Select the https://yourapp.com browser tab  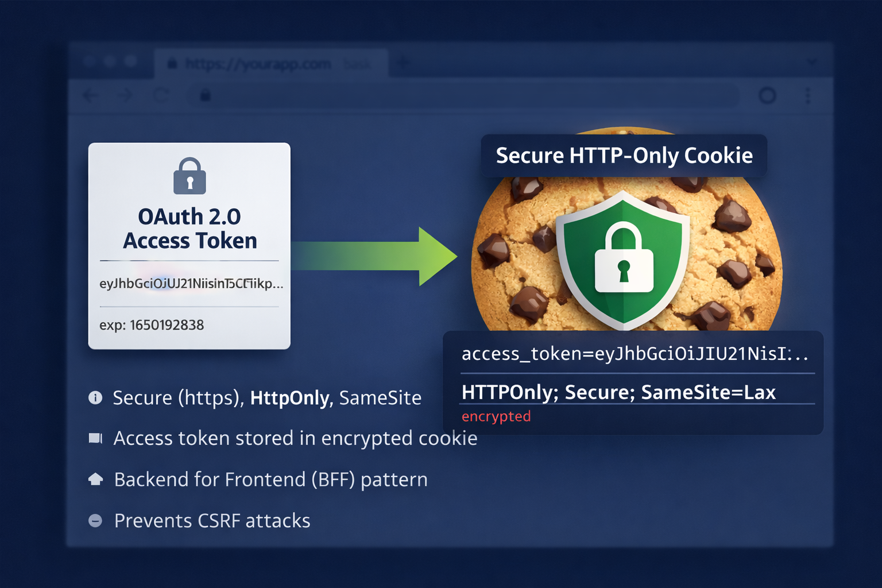pyautogui.click(x=257, y=63)
